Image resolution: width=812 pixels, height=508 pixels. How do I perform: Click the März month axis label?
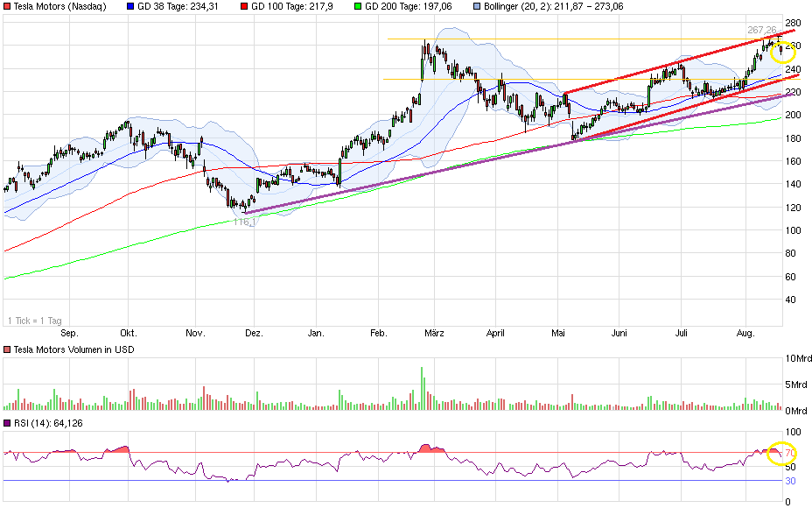434,334
